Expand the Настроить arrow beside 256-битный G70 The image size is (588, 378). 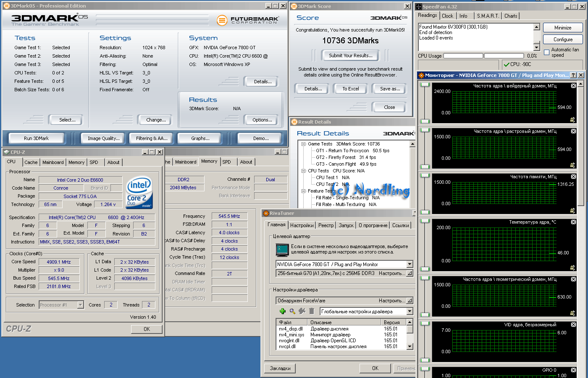coord(409,273)
